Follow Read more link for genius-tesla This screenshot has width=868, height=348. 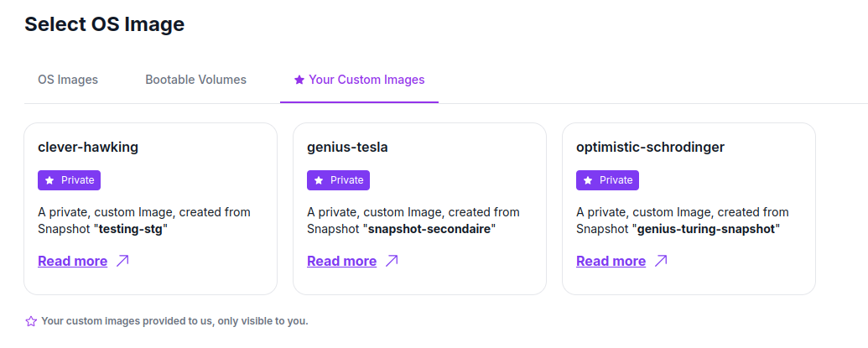342,261
